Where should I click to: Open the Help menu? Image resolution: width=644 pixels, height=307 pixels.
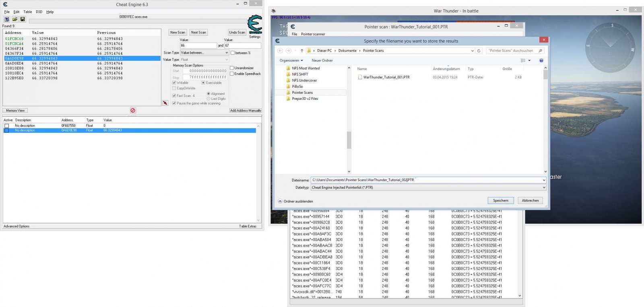[50, 12]
